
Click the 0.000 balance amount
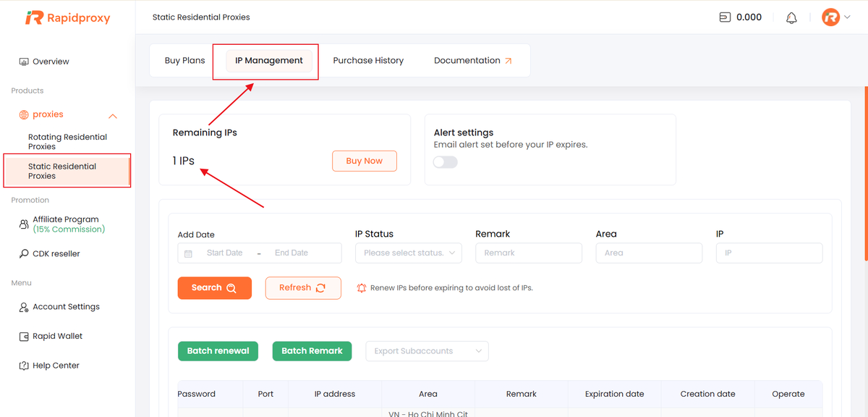tap(749, 17)
